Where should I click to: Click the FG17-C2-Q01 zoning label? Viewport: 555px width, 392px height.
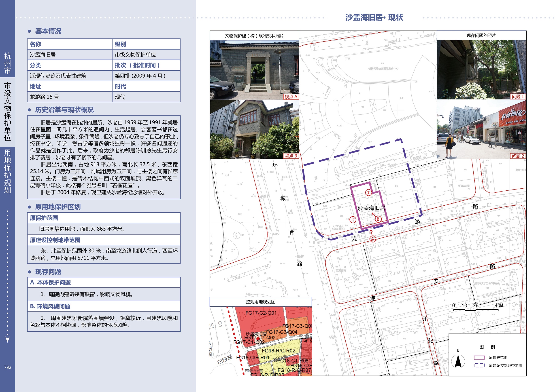(261, 313)
